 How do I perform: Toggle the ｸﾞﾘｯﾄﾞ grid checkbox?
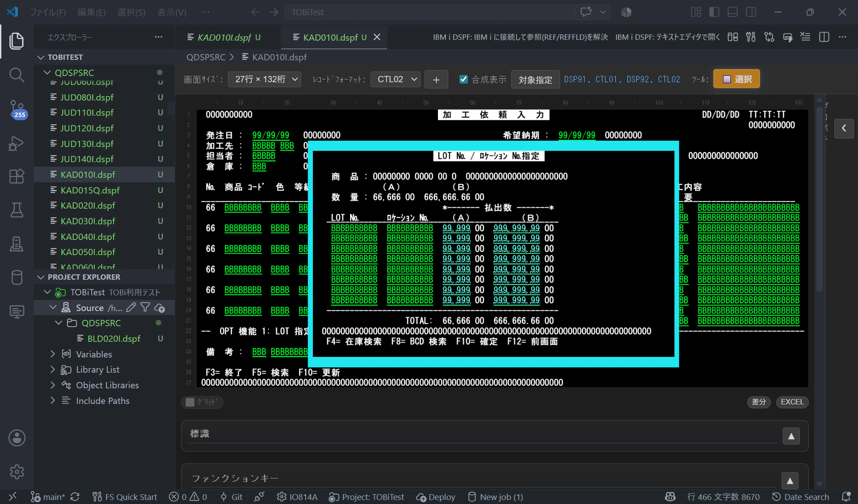click(190, 402)
